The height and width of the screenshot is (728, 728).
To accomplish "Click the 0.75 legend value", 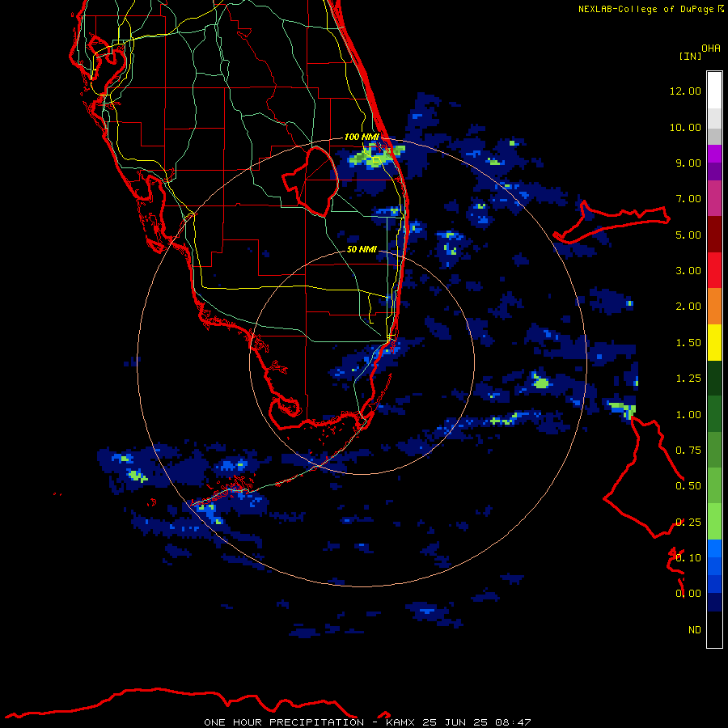I will [688, 451].
